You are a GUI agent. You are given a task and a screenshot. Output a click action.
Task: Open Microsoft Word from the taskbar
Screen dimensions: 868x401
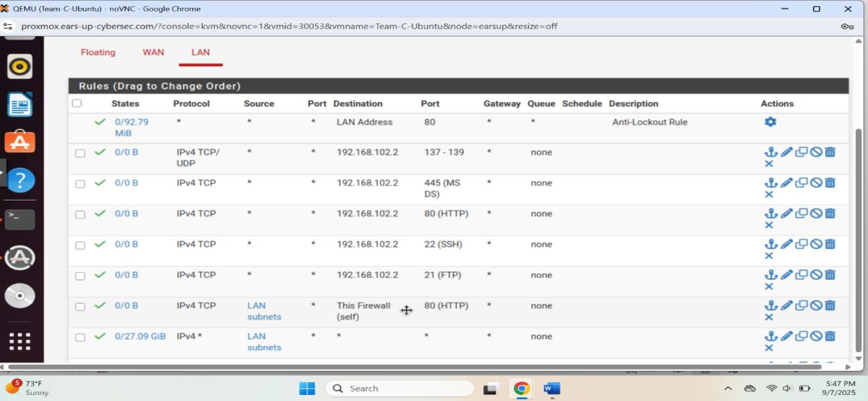coord(551,388)
